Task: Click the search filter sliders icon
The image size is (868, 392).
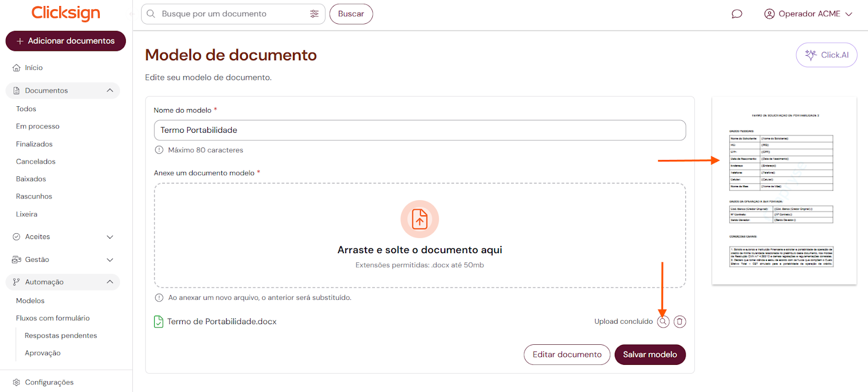Action: coord(314,14)
